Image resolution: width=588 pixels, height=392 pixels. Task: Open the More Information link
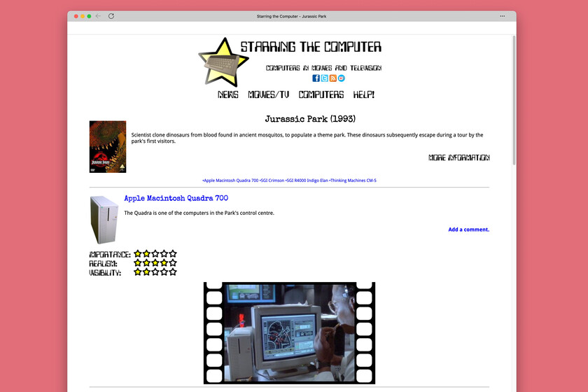(x=459, y=157)
